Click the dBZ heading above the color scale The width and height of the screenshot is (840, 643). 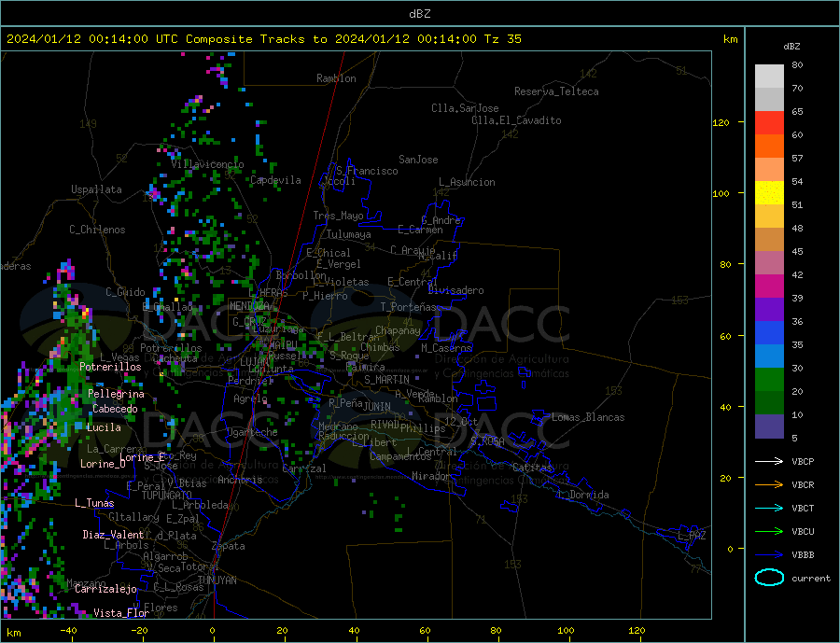(791, 47)
